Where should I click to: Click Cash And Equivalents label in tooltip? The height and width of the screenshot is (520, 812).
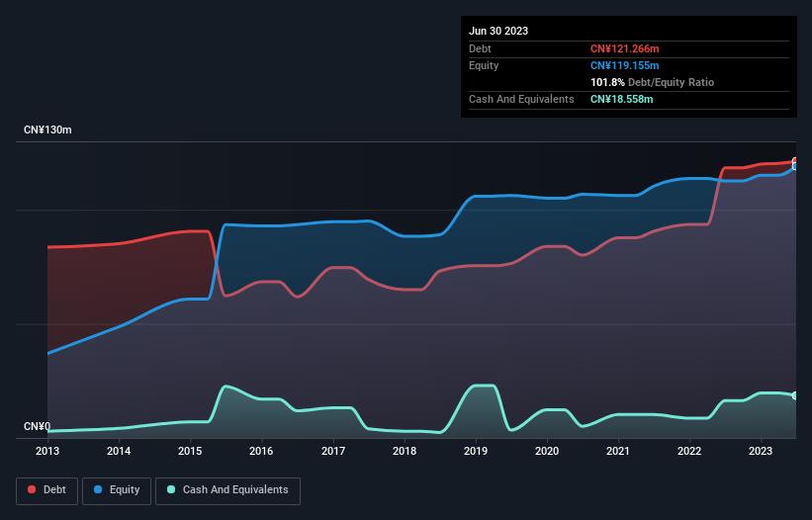tap(521, 99)
